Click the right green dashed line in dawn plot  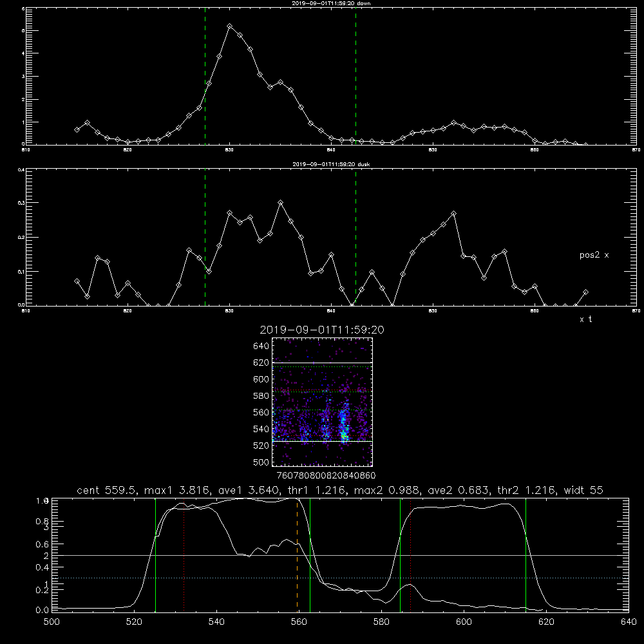[355, 77]
